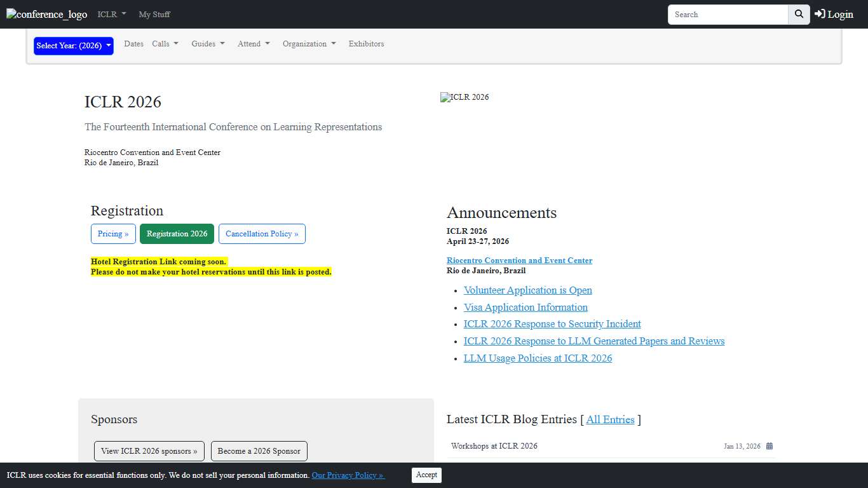Open the Exhibitors menu item
The image size is (868, 488).
pos(366,44)
